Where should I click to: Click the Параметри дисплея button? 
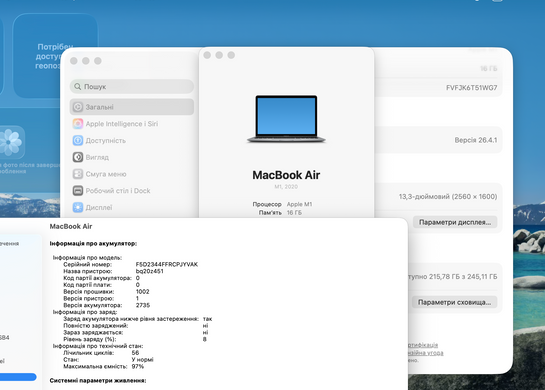tap(455, 222)
